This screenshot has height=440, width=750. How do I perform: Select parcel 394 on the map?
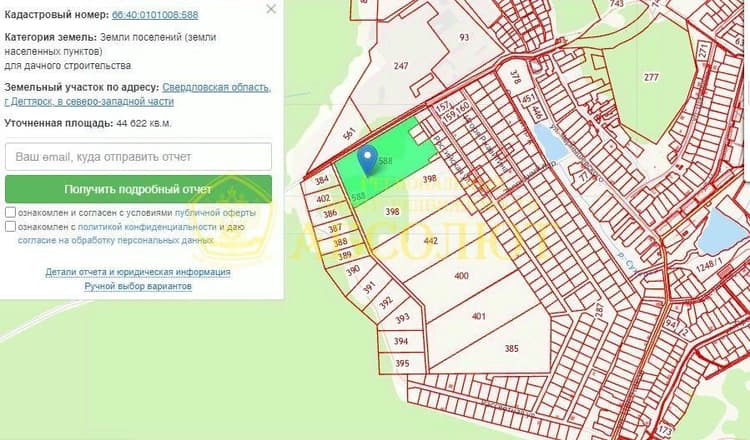tap(401, 341)
